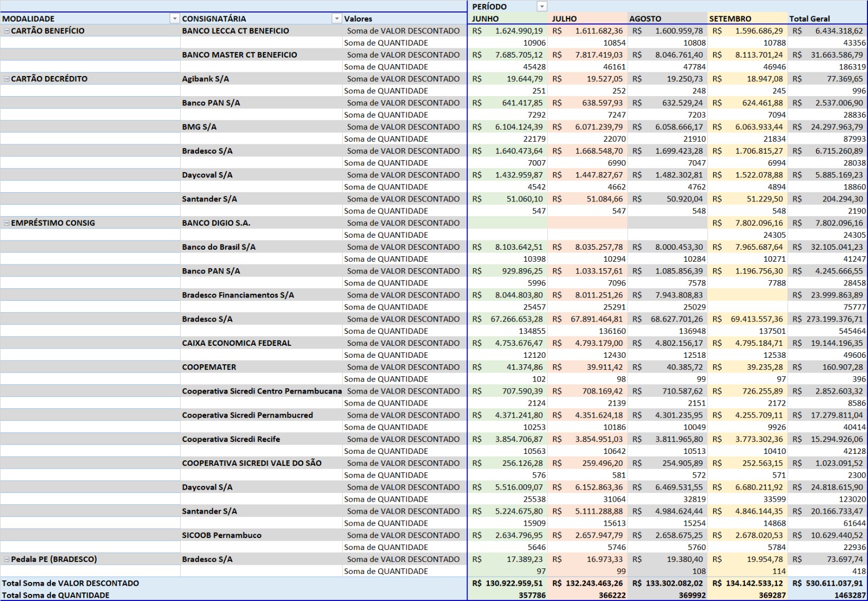Collapse the CARTÃO BENEFÍCIO group
This screenshot has width=868, height=601.
pyautogui.click(x=7, y=31)
